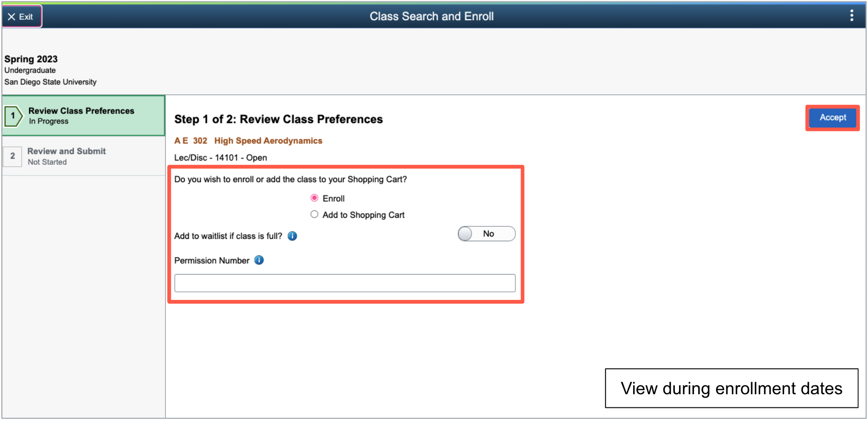
Task: Click the High Speed Aerodynamics course title
Action: click(268, 141)
